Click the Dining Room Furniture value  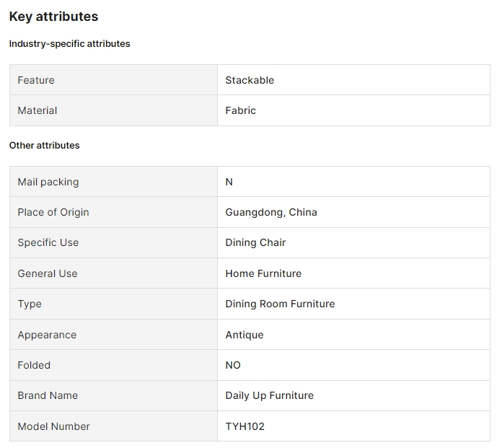coord(280,304)
